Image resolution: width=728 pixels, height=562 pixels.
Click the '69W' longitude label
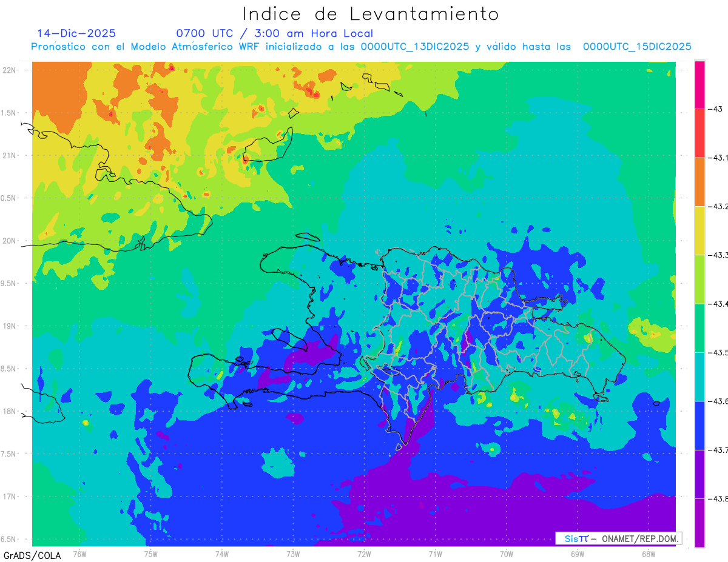578,554
